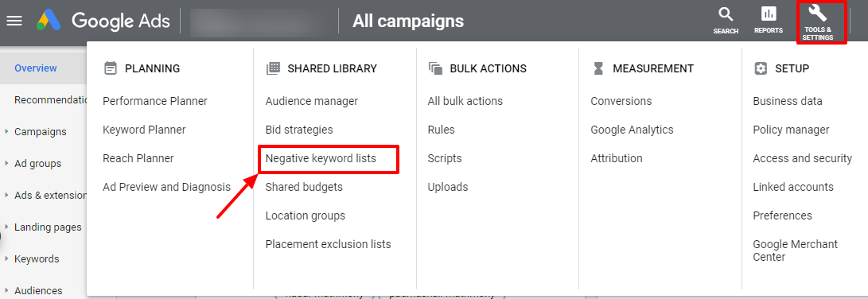Select Negative keyword lists
Viewport: 868px width, 299px height.
pos(321,158)
